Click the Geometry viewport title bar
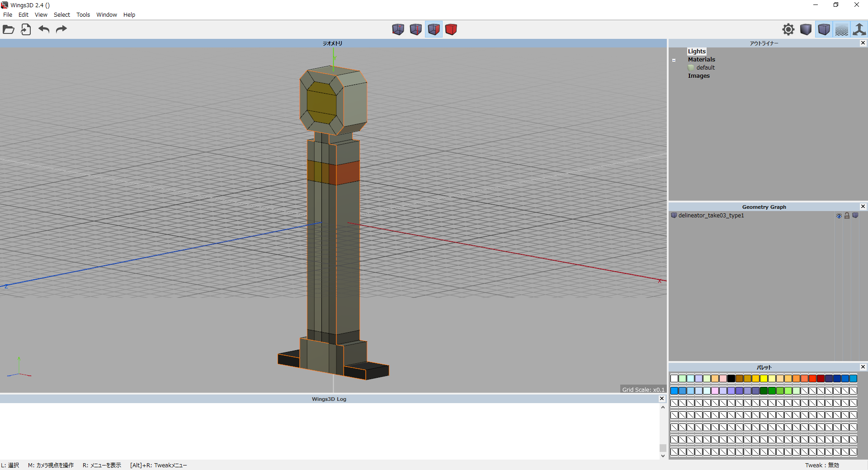The image size is (868, 470). point(333,43)
